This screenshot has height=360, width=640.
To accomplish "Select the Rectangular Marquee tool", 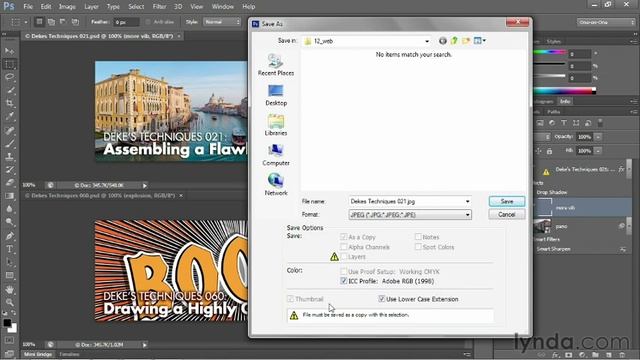I will coord(10,64).
